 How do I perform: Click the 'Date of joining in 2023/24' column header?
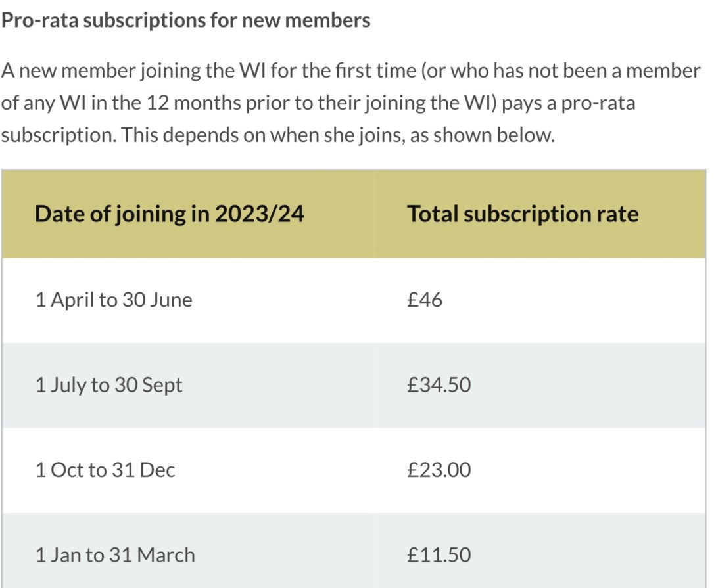point(169,214)
